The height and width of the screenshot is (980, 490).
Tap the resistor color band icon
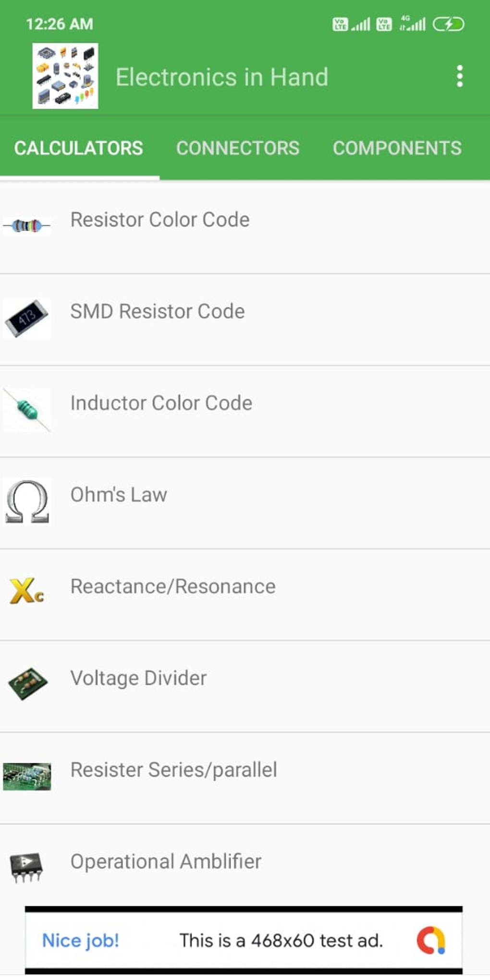tap(27, 225)
